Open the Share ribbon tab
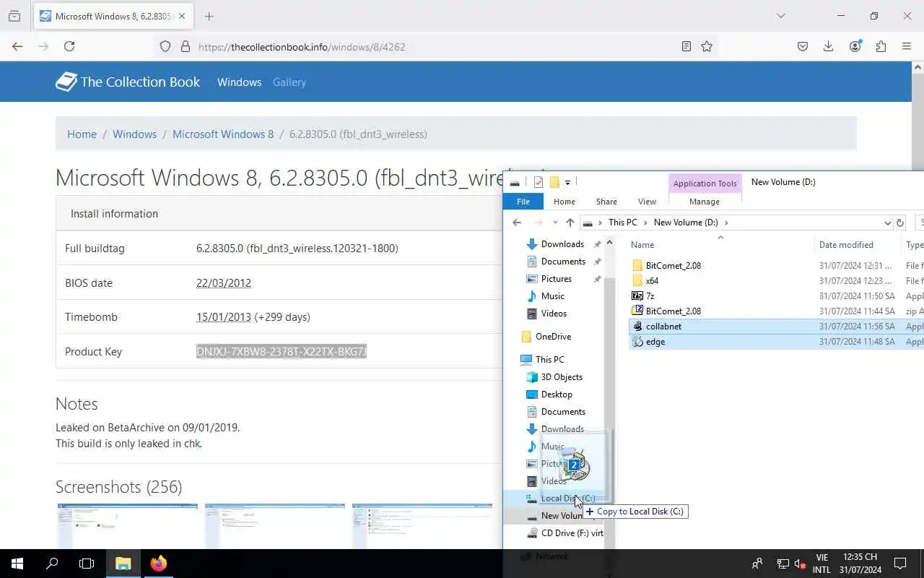This screenshot has height=578, width=924. (x=606, y=202)
